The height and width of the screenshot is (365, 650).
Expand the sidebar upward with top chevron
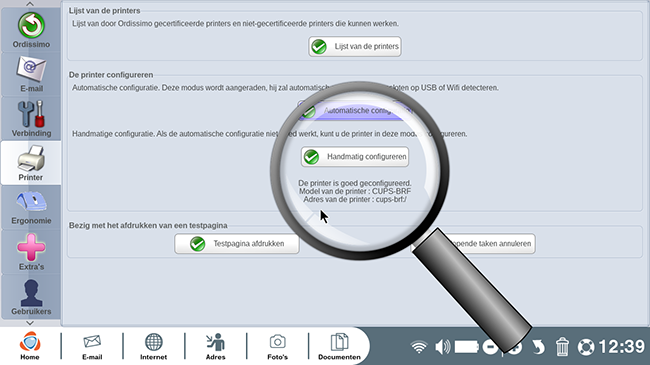coord(30,4)
